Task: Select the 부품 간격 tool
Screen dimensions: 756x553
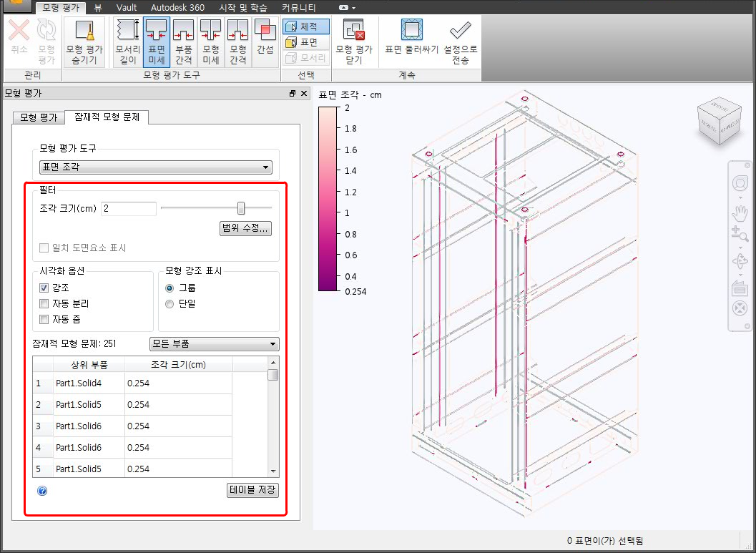Action: (x=183, y=42)
